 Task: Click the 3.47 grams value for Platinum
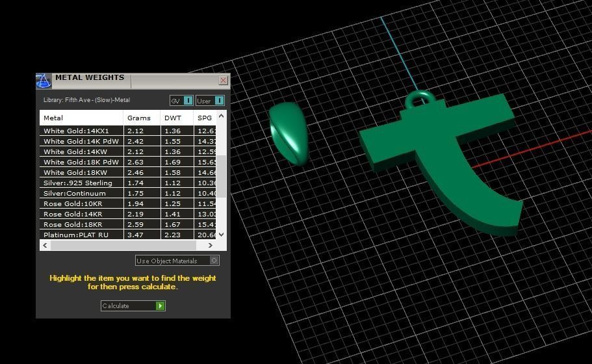135,235
